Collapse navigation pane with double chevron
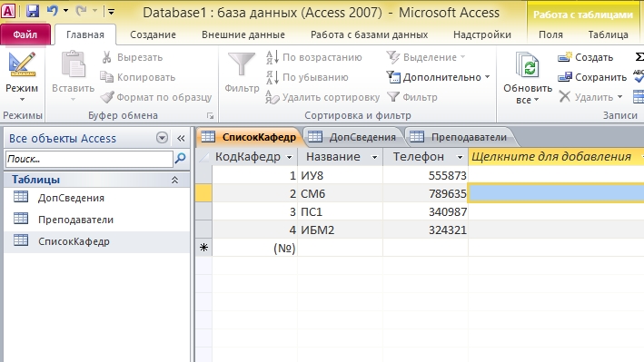This screenshot has width=644, height=362. click(x=181, y=138)
